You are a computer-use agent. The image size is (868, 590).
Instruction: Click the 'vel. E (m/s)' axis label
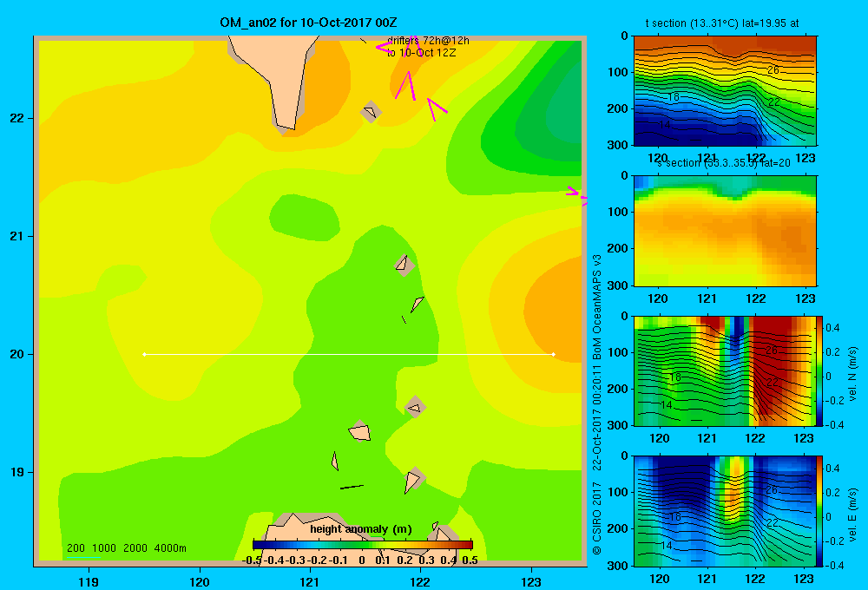(853, 515)
